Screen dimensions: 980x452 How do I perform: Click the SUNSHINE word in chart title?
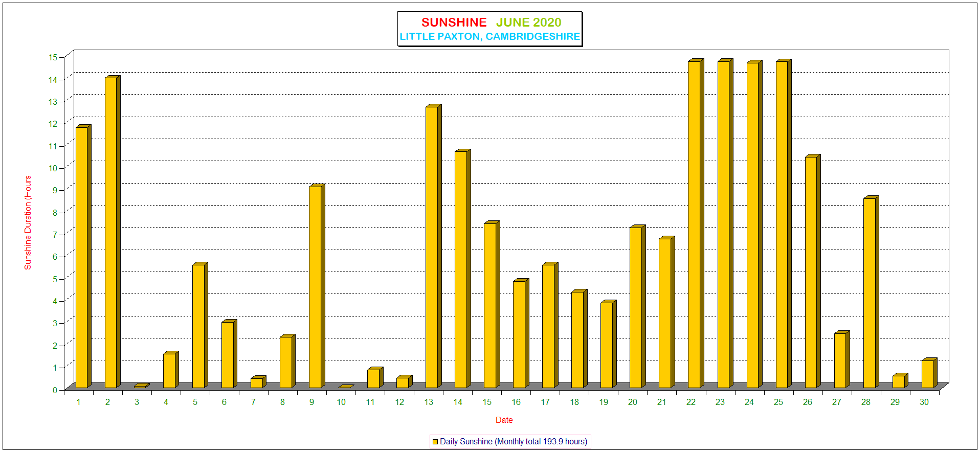click(454, 22)
